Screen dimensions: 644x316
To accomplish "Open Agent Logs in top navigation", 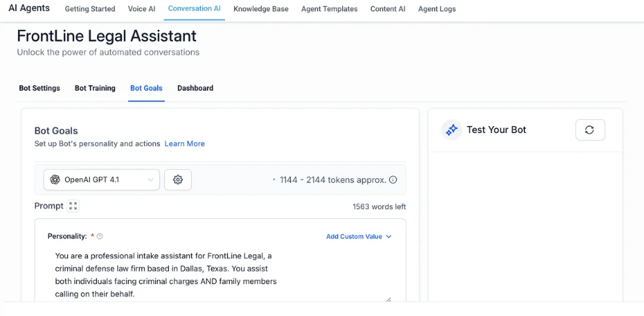I will tap(437, 9).
